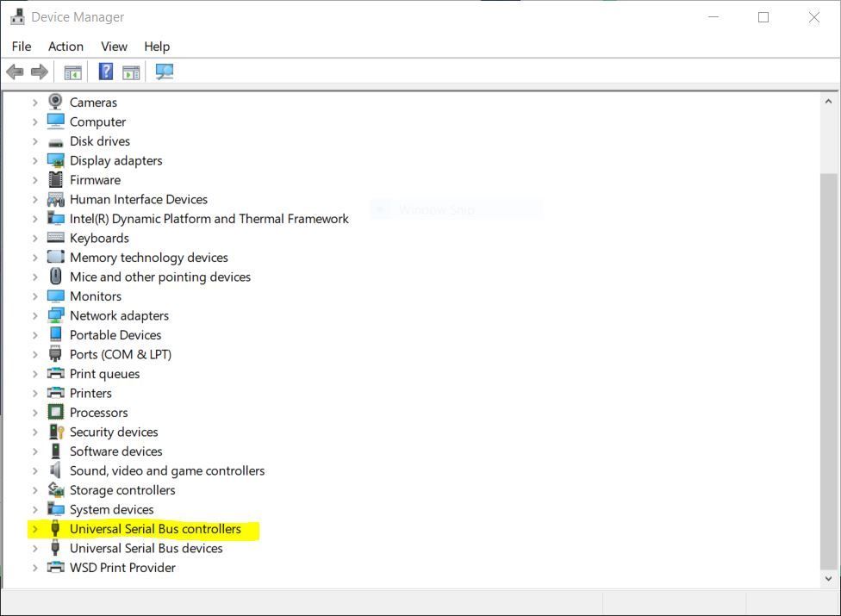Viewport: 841px width, 616px height.
Task: Expand Universal Serial Bus controllers chevron
Action: 34,529
